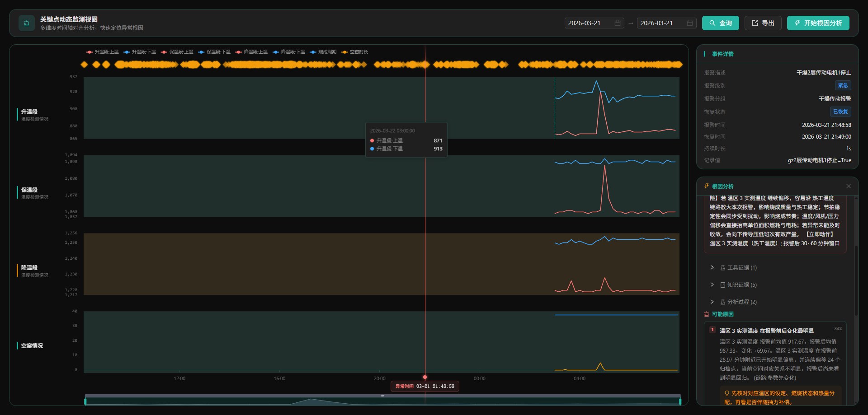Toggle the 升温段·上温 legend series

[x=103, y=52]
